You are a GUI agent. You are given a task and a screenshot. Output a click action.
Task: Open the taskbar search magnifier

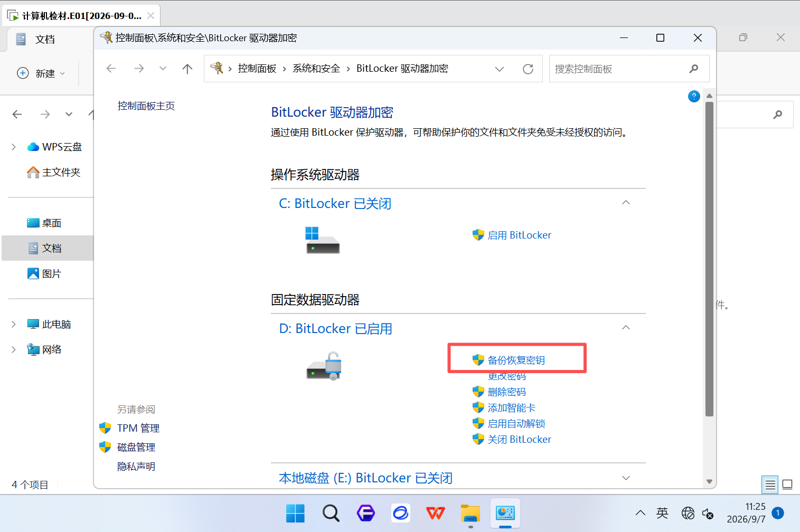click(x=331, y=512)
